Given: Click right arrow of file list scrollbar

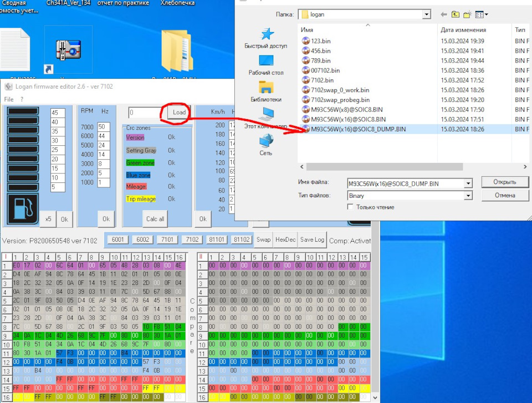Looking at the screenshot, I should [x=525, y=167].
